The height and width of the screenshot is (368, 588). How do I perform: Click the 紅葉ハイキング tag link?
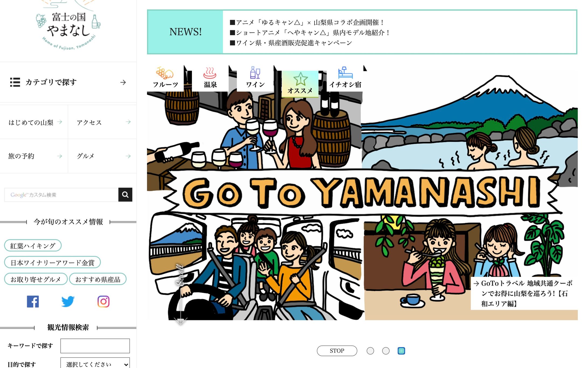pos(33,246)
